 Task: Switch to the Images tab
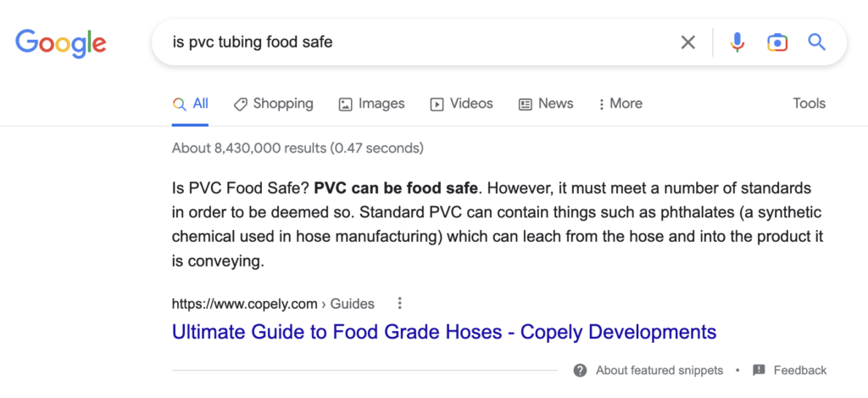click(371, 104)
